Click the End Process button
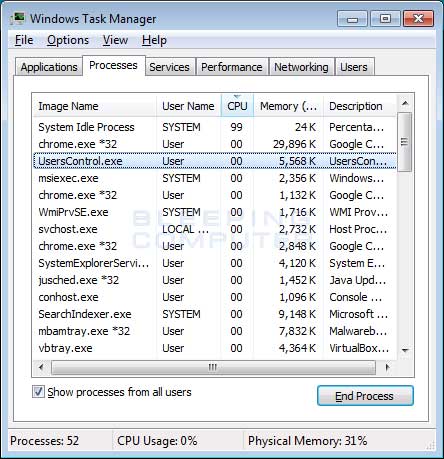Image resolution: width=444 pixels, height=459 pixels. [365, 396]
